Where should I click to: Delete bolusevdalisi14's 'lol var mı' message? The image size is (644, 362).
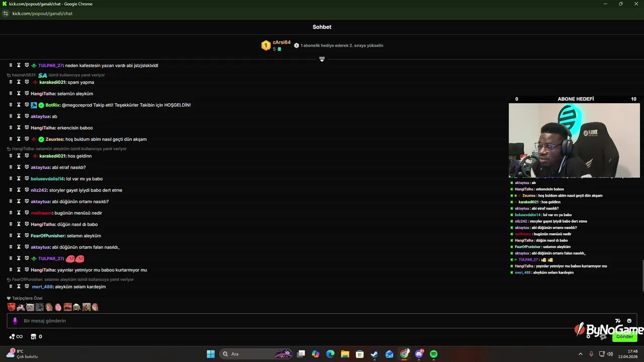(x=11, y=178)
